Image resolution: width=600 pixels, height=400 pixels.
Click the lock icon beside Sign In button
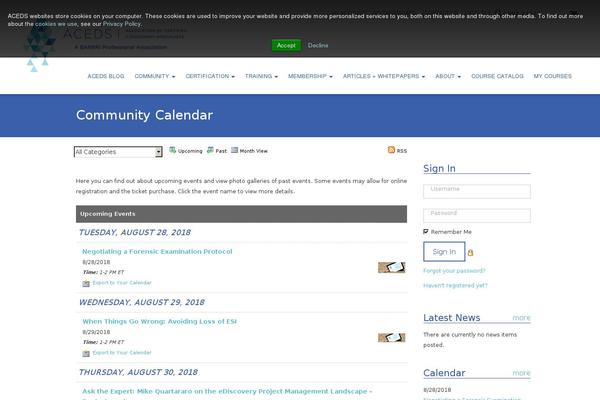[470, 253]
